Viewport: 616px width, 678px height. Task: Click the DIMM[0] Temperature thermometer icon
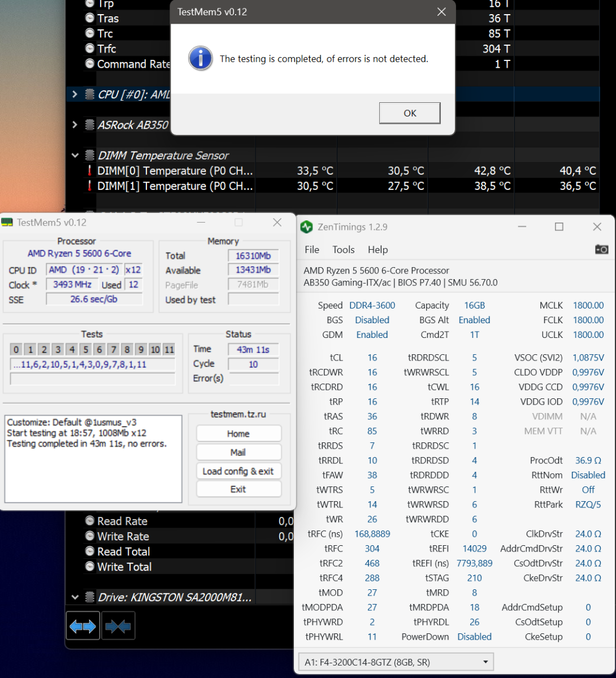coord(89,171)
